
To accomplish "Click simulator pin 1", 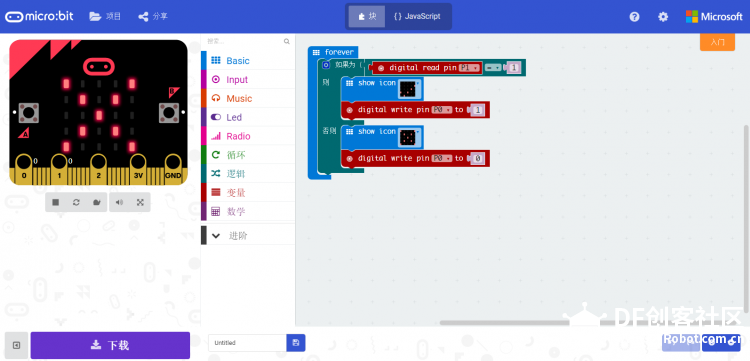I will (x=59, y=170).
